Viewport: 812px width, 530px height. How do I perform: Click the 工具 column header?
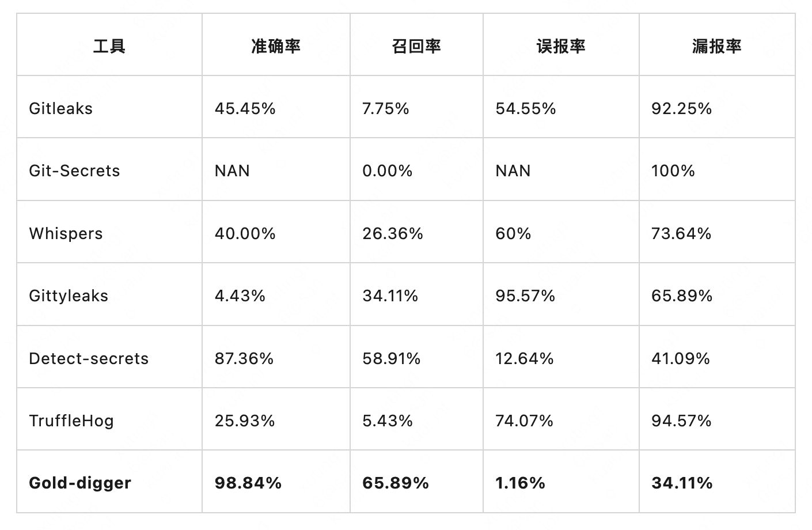click(109, 46)
